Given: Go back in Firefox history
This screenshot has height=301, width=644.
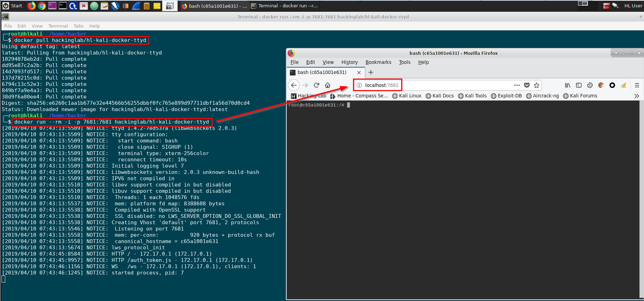Looking at the screenshot, I should 294,85.
